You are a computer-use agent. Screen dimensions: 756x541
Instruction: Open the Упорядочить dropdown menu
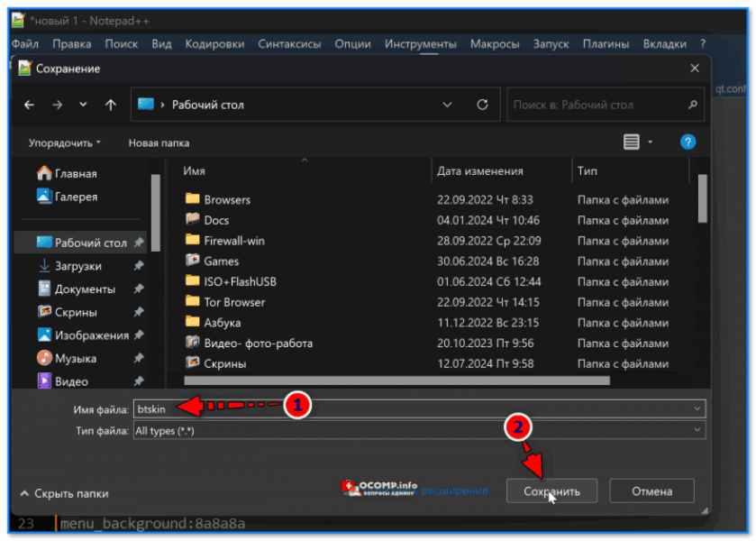pyautogui.click(x=64, y=142)
